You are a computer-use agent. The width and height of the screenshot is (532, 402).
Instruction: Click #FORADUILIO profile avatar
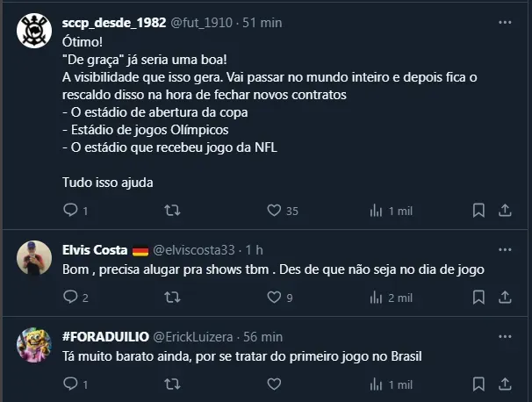(x=33, y=344)
